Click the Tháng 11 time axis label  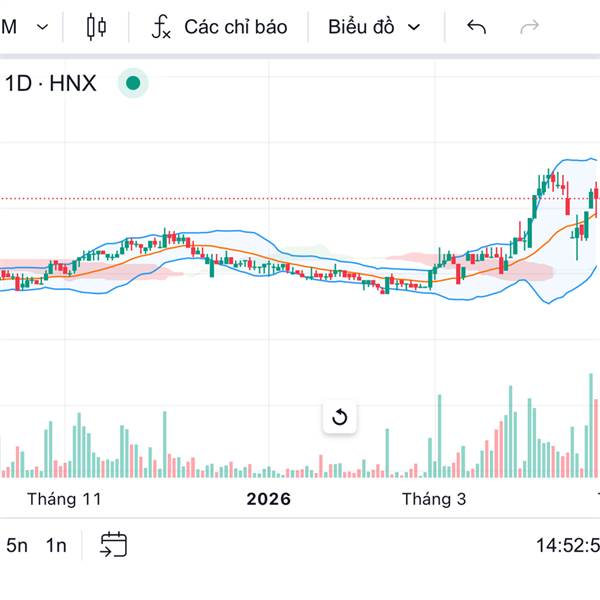(x=65, y=498)
